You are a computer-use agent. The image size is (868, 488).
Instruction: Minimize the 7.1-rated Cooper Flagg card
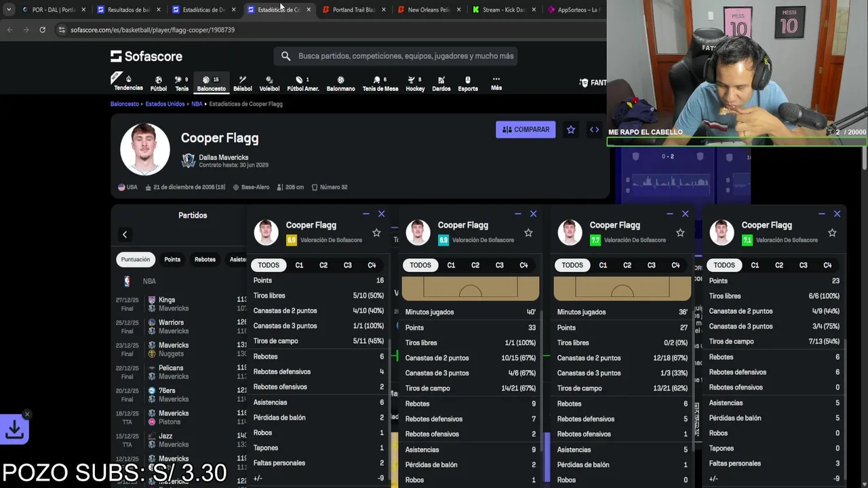point(822,213)
